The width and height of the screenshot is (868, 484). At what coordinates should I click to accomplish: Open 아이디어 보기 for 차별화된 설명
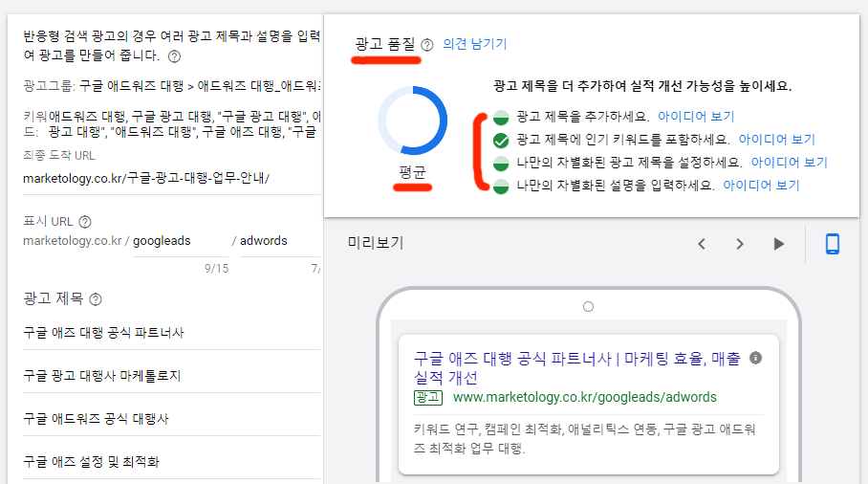coord(761,186)
